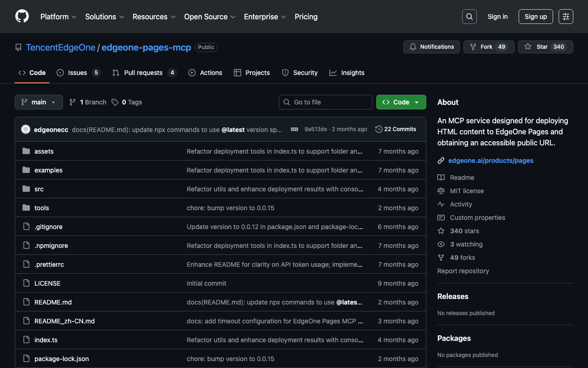Image resolution: width=588 pixels, height=368 pixels.
Task: Open appearance settings icon beside Sign up
Action: click(565, 17)
